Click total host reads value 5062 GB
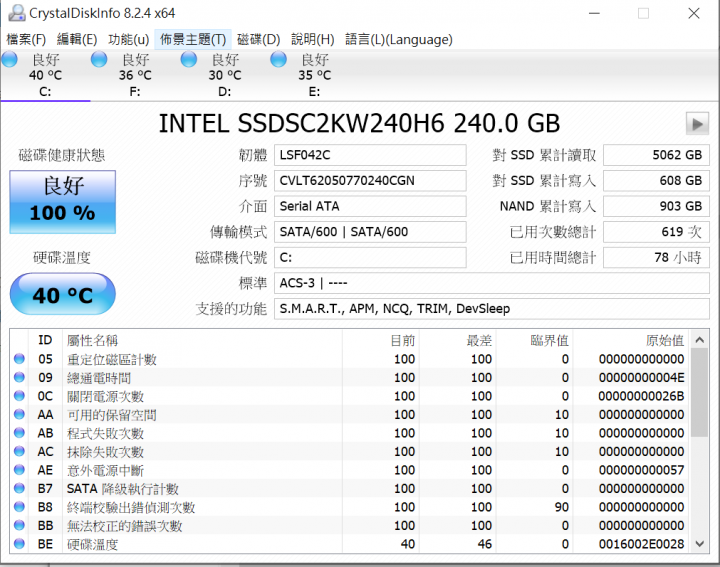Image resolution: width=720 pixels, height=567 pixels. click(656, 155)
